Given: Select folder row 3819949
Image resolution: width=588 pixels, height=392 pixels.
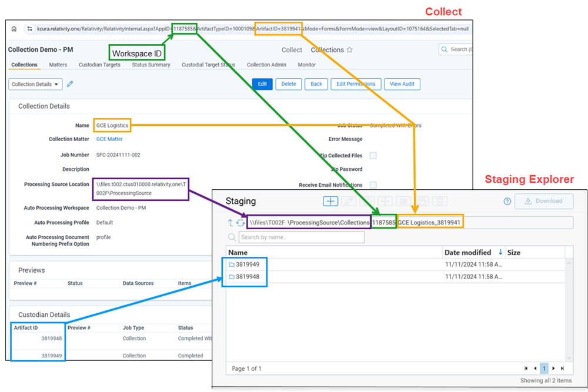Looking at the screenshot, I should point(396,264).
